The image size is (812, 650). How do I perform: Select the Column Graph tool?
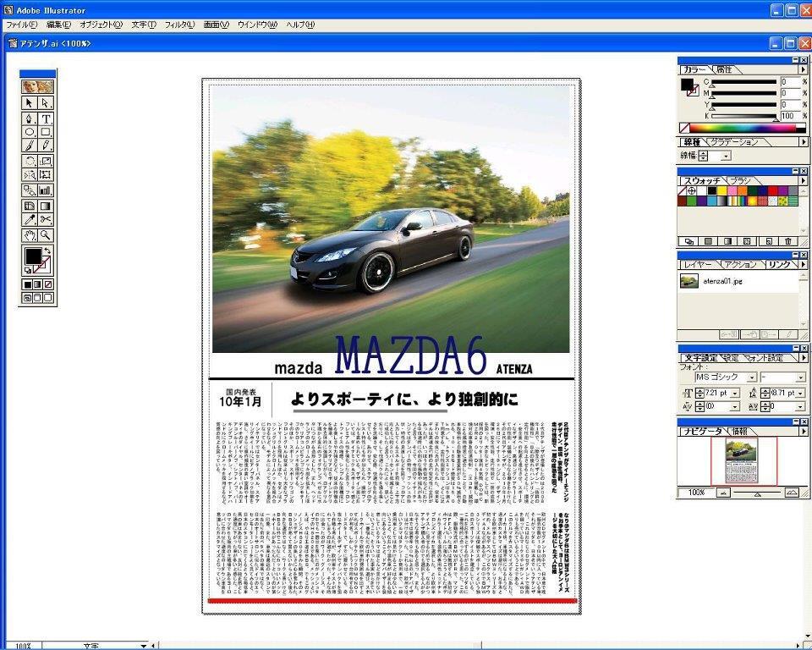[x=46, y=190]
